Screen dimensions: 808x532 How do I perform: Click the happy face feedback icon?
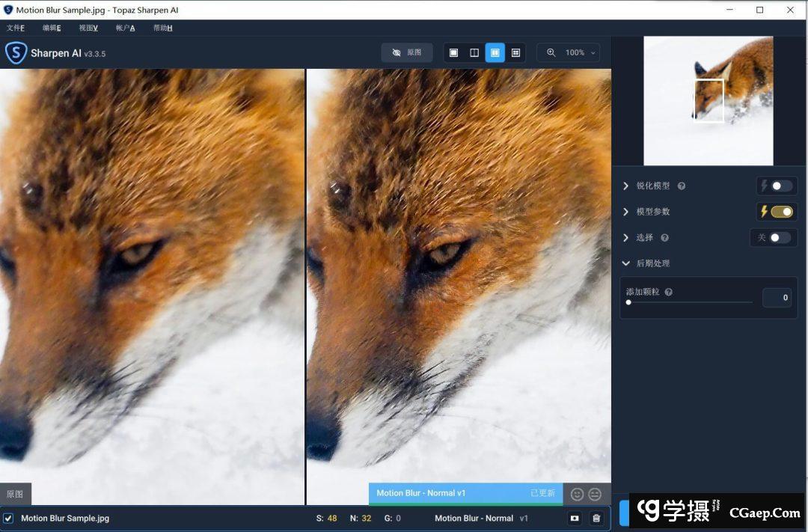577,494
